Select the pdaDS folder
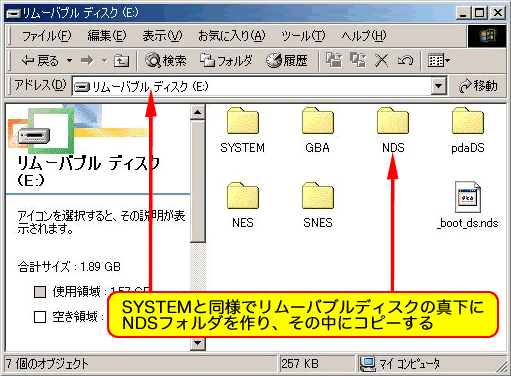511x376 pixels. [x=468, y=121]
